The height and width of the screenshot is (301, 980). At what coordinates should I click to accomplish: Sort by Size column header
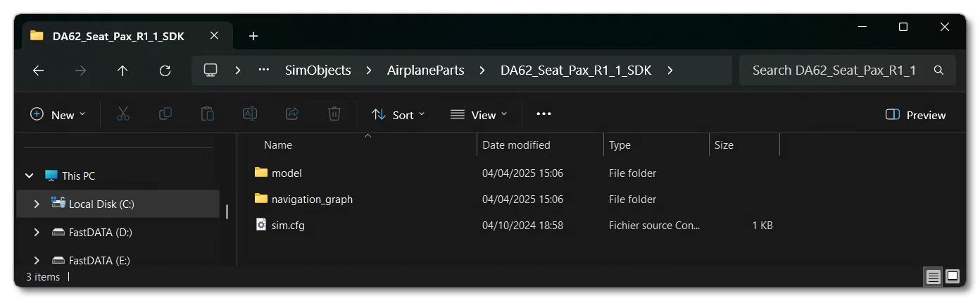(724, 145)
